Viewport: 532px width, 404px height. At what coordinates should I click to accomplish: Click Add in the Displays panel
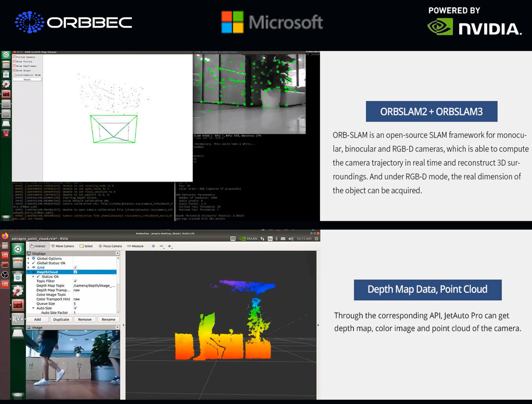tap(37, 319)
